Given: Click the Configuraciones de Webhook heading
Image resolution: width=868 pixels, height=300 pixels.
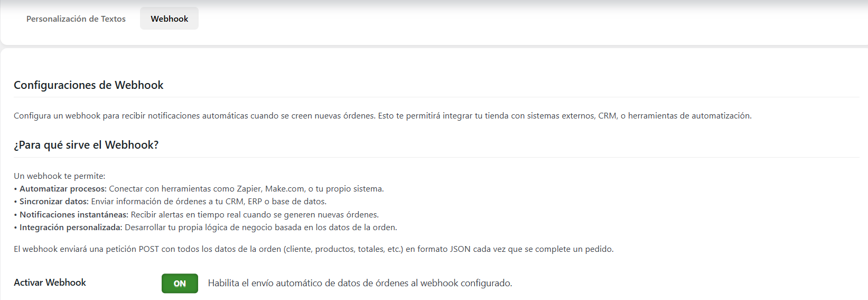Looking at the screenshot, I should 89,85.
